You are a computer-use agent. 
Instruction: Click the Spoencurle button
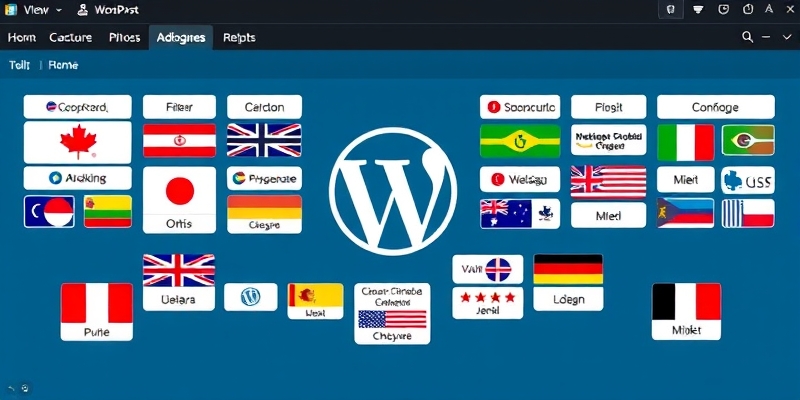click(520, 107)
